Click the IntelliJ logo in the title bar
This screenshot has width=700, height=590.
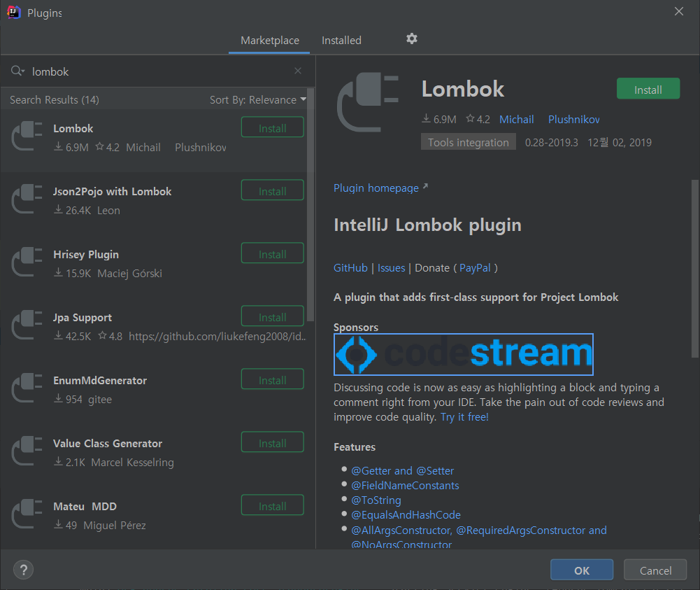(14, 12)
